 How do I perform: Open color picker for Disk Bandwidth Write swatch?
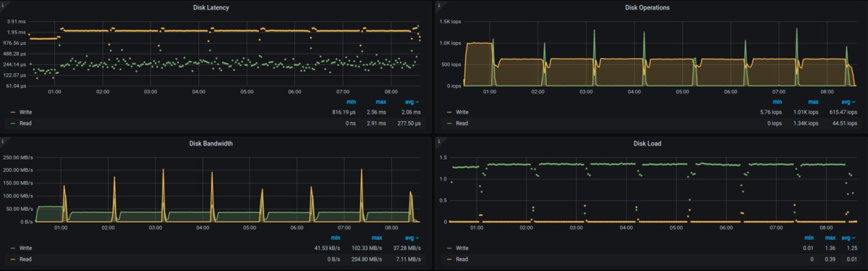13,249
